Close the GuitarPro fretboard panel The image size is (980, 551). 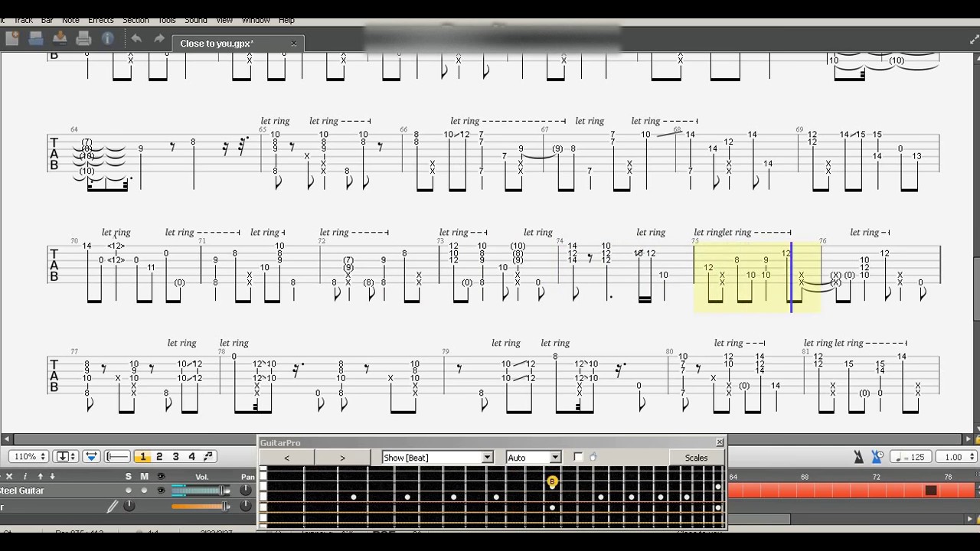tap(720, 442)
